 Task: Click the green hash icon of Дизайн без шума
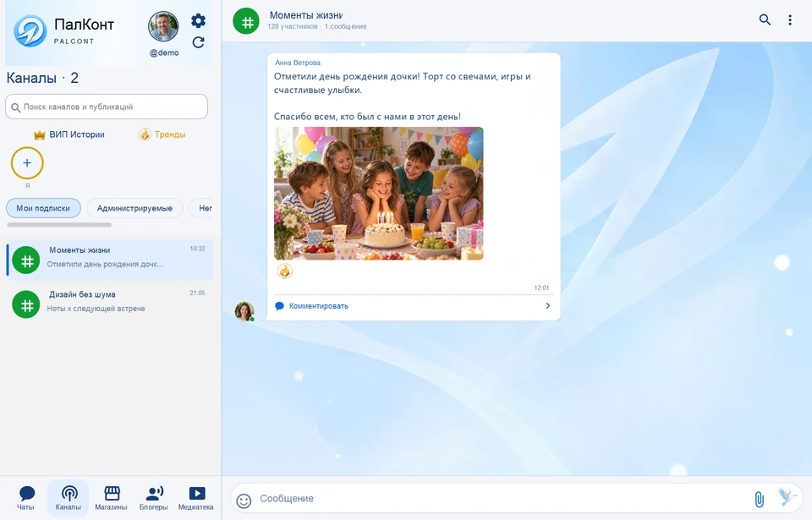[x=26, y=304]
